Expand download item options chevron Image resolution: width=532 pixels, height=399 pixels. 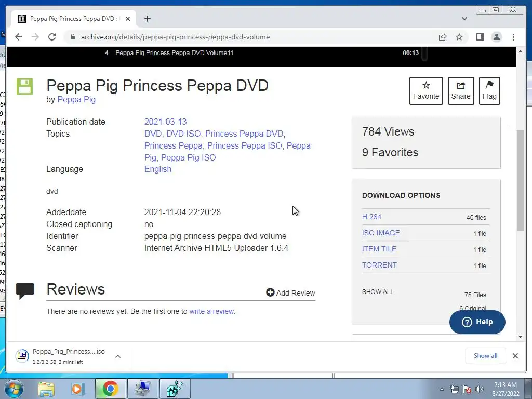coord(118,356)
